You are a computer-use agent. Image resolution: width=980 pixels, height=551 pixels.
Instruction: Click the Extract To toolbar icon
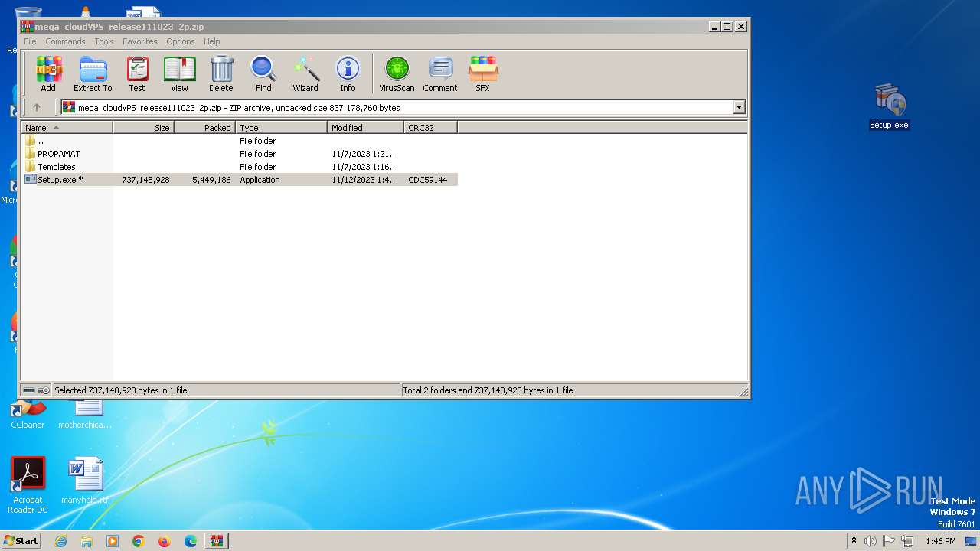pos(93,74)
